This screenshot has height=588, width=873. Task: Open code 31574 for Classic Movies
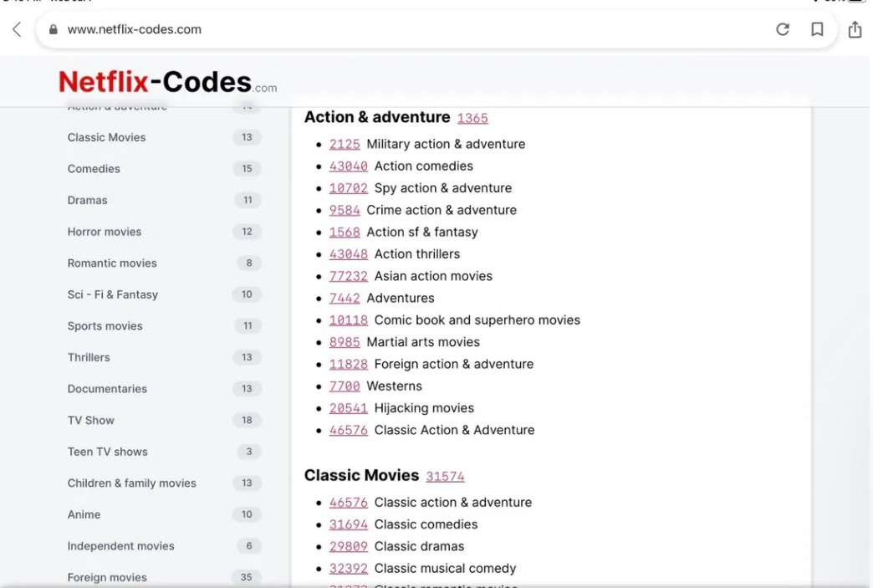(x=445, y=477)
